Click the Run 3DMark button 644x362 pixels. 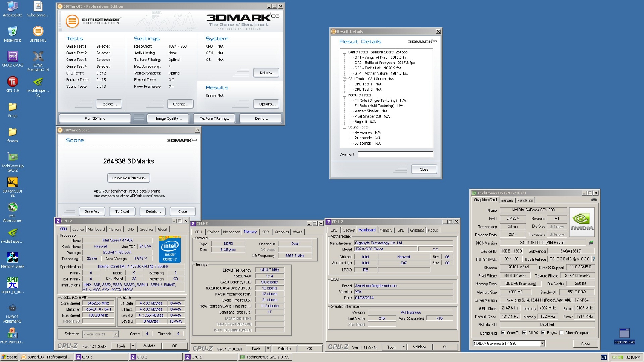tap(94, 118)
